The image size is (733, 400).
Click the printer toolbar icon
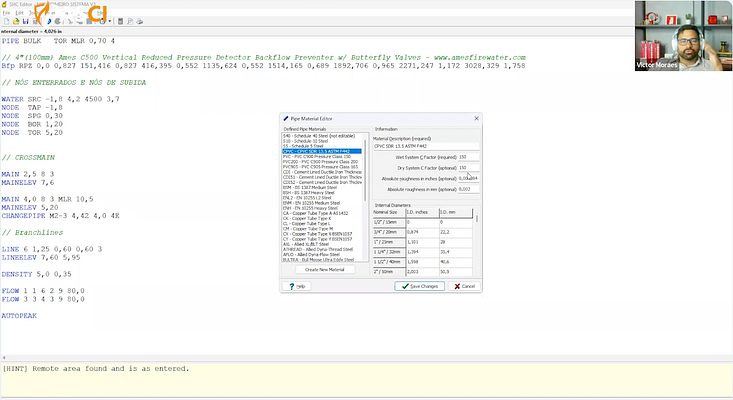(139, 21)
